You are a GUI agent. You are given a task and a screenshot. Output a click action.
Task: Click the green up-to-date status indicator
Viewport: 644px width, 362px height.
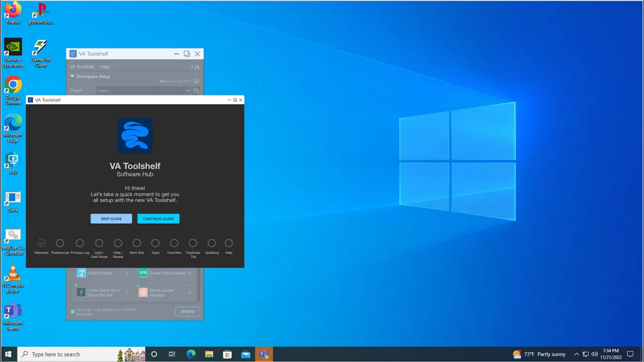72,312
